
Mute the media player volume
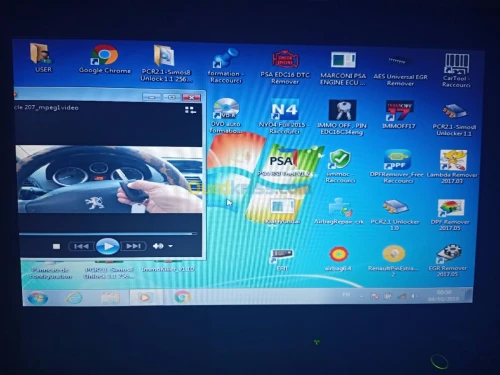coord(158,246)
